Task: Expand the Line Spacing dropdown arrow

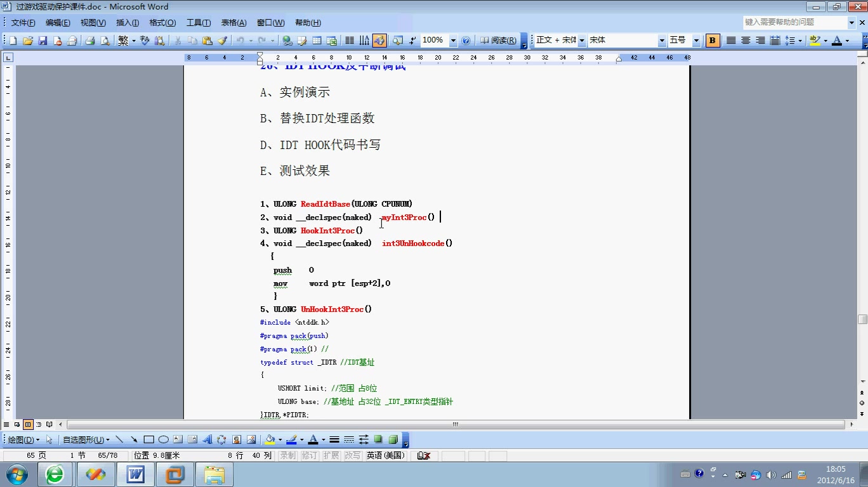Action: pyautogui.click(x=800, y=41)
